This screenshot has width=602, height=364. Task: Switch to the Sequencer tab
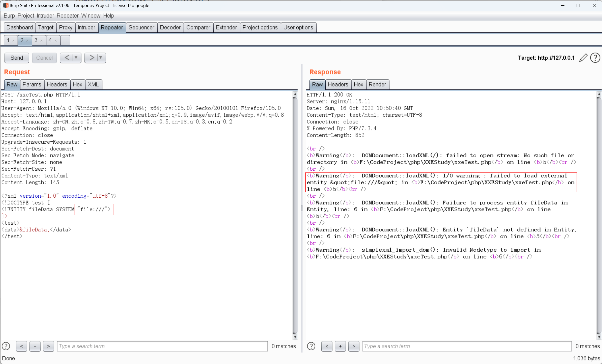[x=141, y=27]
